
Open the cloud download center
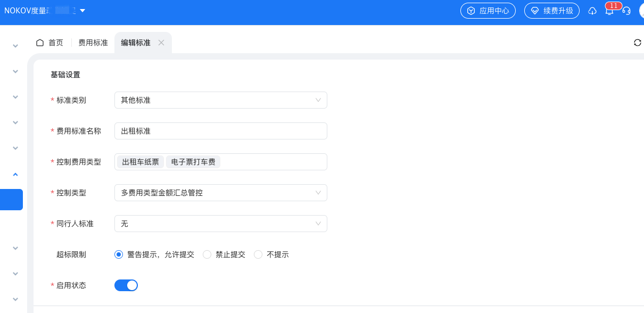pyautogui.click(x=592, y=11)
